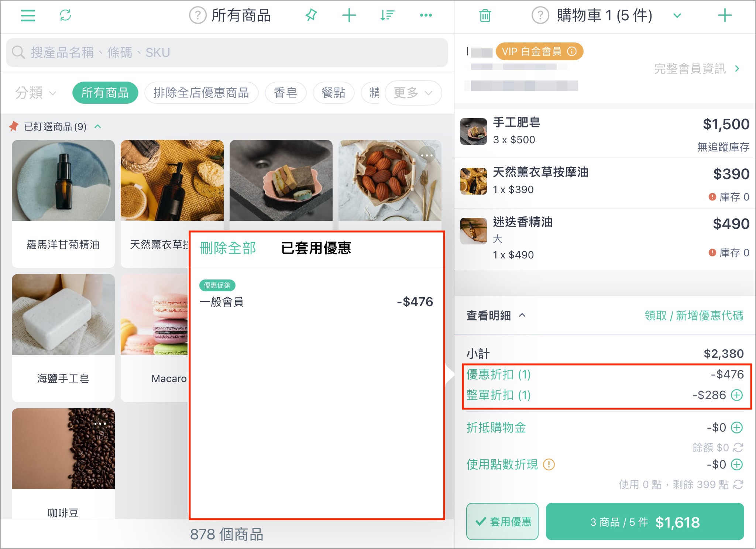
Task: Collapse 查看明細 details section
Action: 496,316
